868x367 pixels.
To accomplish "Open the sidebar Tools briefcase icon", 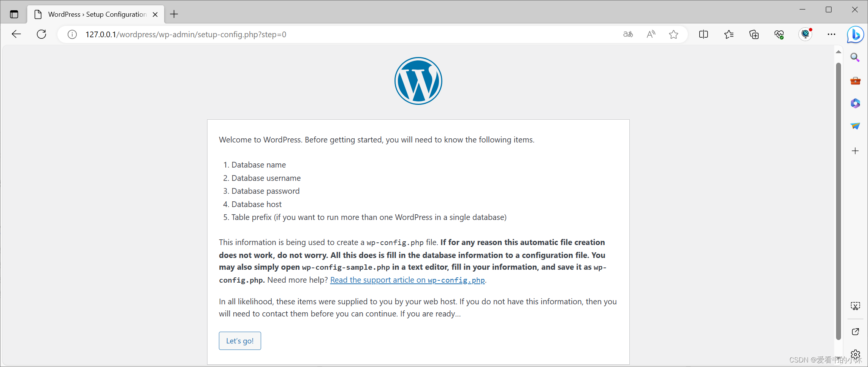I will coord(855,81).
